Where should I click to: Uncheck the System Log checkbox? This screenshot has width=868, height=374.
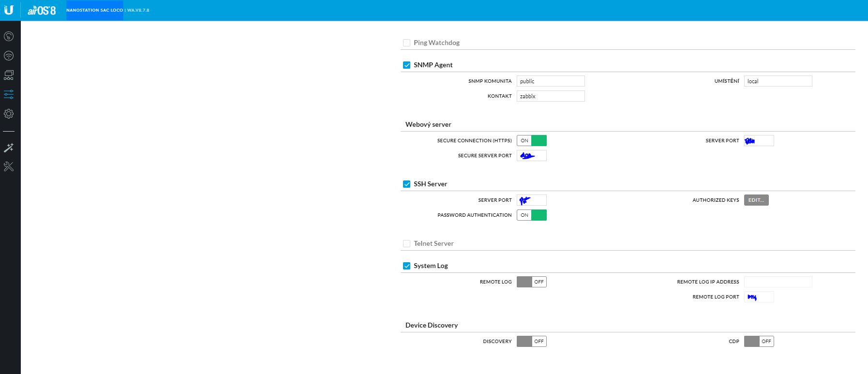point(406,266)
